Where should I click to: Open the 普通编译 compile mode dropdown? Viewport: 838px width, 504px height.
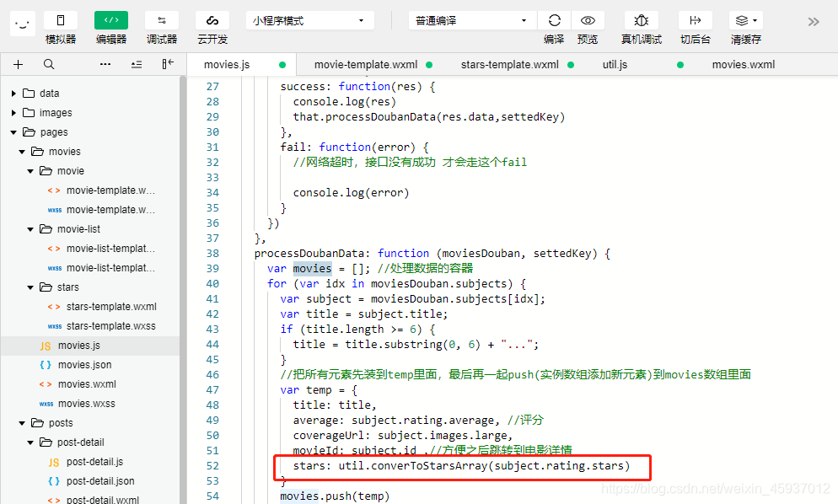pos(472,20)
